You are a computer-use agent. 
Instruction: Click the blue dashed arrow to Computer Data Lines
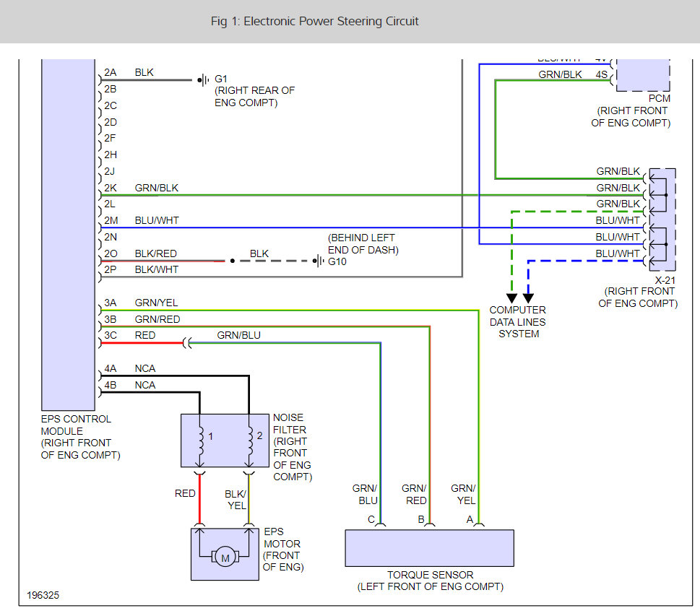click(528, 298)
